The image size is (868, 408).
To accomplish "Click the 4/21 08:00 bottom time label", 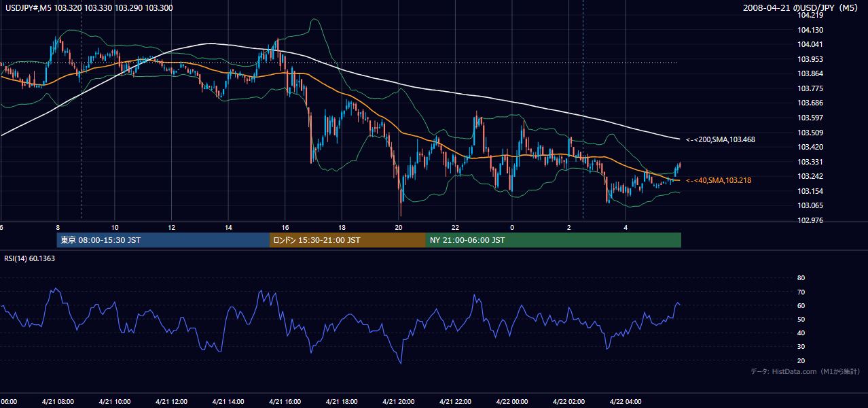I will tap(58, 401).
